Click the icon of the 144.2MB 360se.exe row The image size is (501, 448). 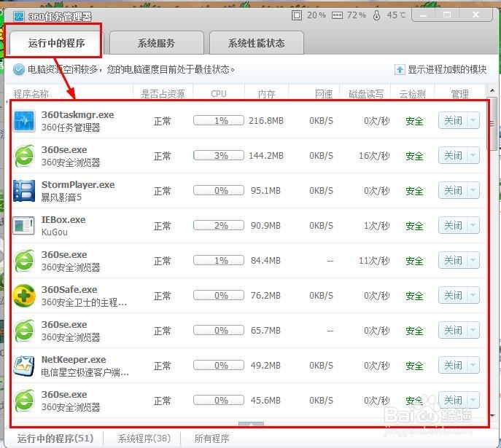coord(24,156)
